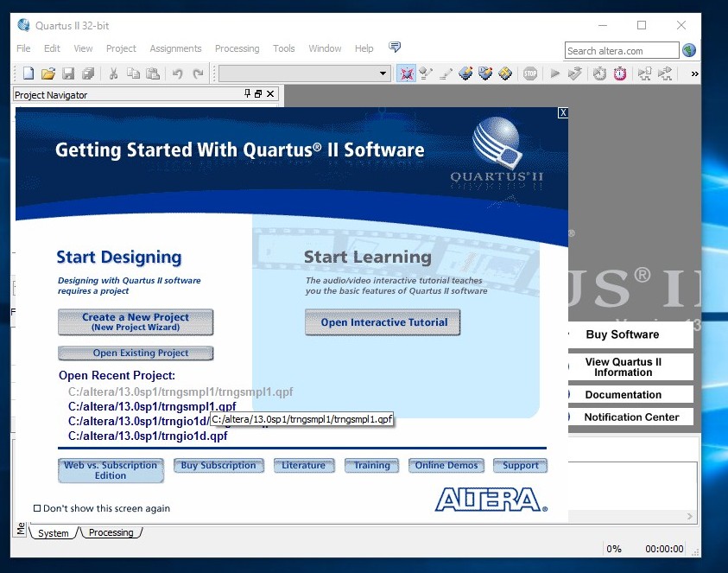728x573 pixels.
Task: Open the Window menu
Action: (325, 48)
